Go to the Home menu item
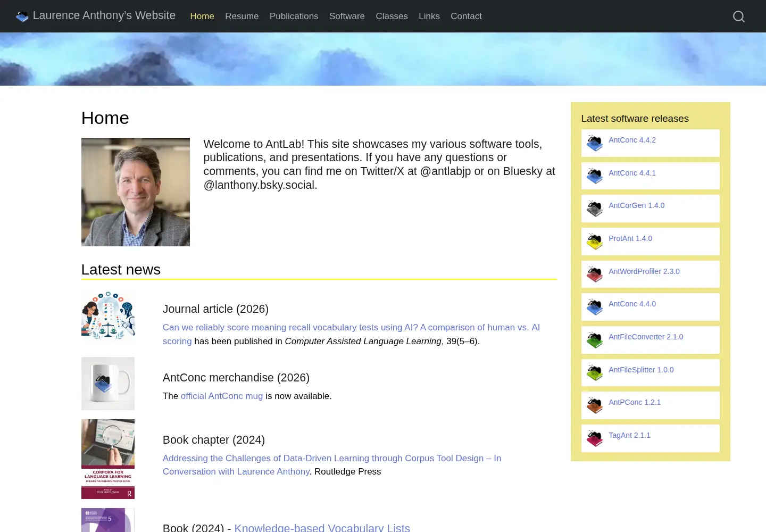 pyautogui.click(x=202, y=16)
